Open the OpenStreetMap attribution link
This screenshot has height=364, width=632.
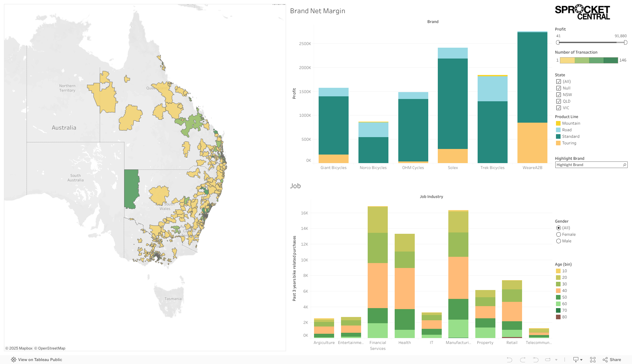pyautogui.click(x=51, y=348)
